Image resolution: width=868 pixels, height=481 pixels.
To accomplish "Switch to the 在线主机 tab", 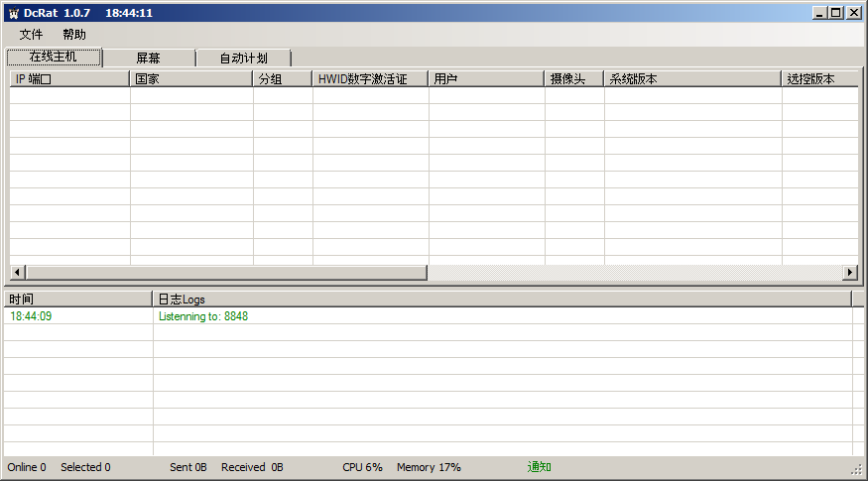I will pos(54,58).
